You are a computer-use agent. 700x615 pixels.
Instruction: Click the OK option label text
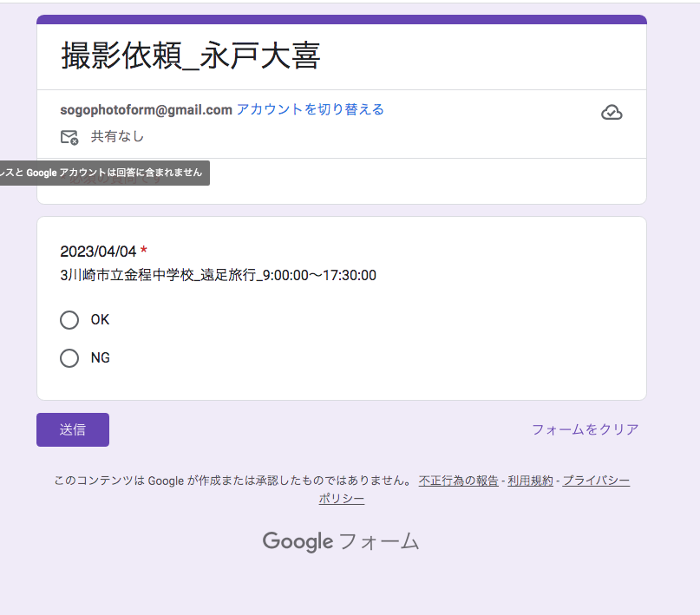(100, 320)
